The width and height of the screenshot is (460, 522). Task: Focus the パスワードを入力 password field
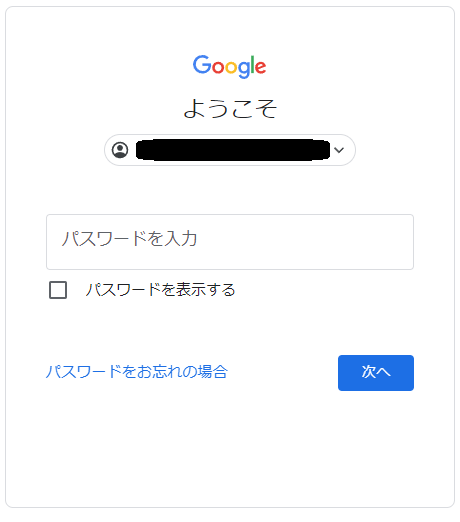coord(230,242)
